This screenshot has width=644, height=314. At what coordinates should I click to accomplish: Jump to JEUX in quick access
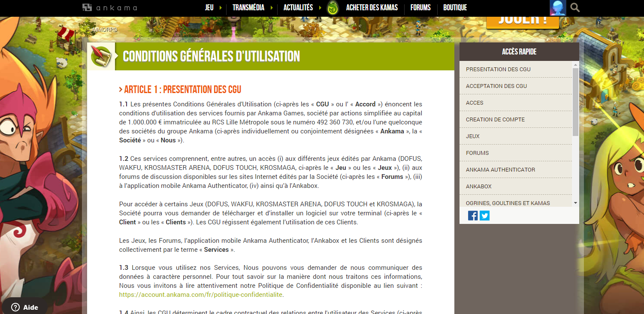coord(516,136)
